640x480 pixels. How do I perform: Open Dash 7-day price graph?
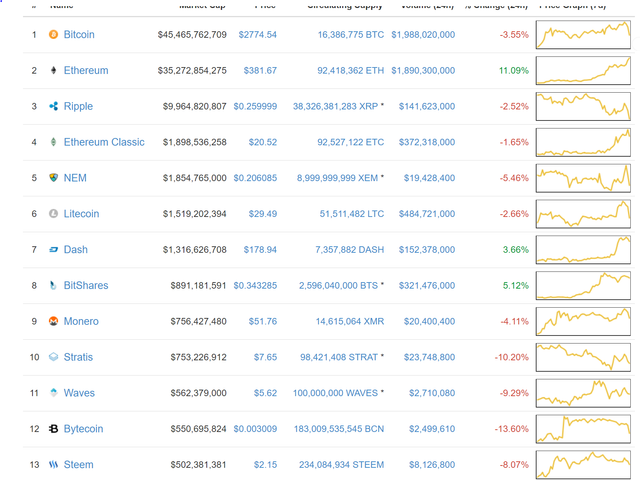click(x=583, y=250)
